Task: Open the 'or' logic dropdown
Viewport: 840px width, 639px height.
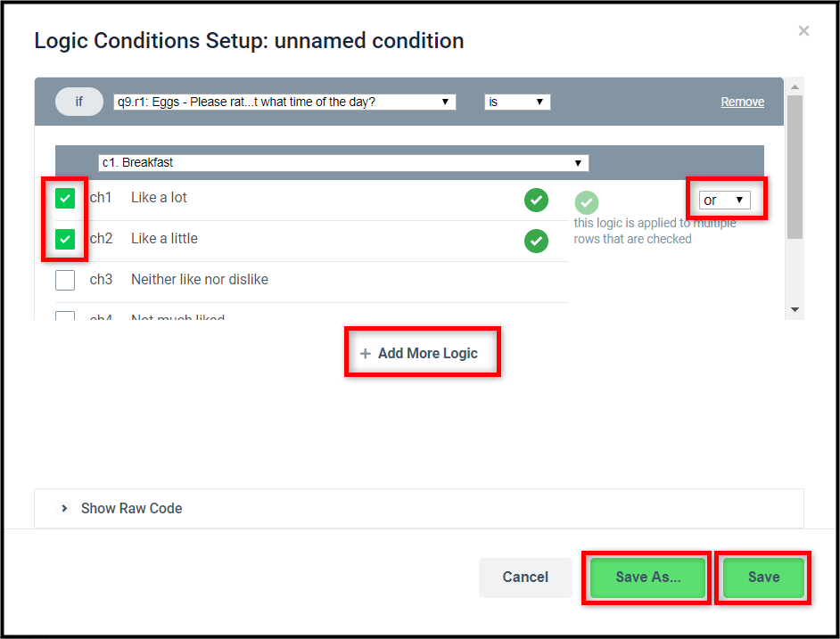Action: 724,201
